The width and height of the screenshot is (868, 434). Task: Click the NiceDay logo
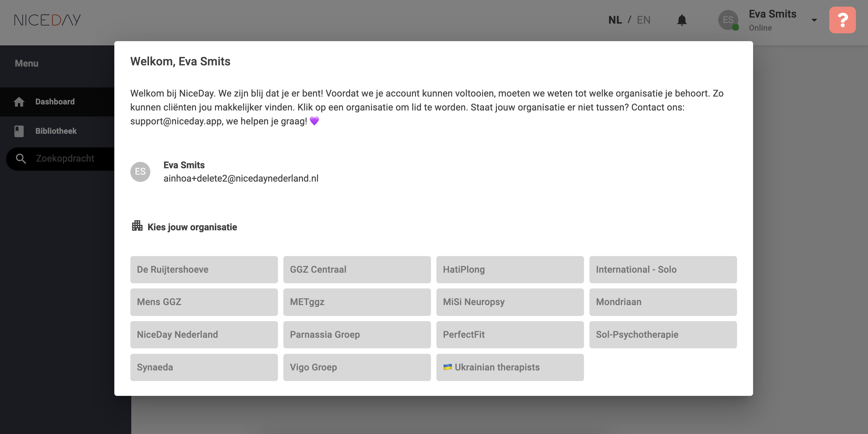[x=47, y=20]
